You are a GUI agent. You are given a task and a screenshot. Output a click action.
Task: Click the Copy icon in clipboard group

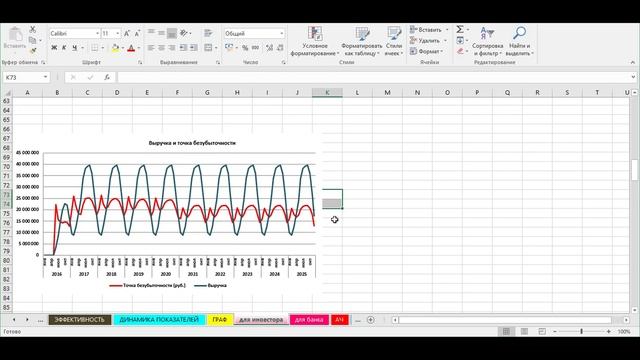click(33, 40)
